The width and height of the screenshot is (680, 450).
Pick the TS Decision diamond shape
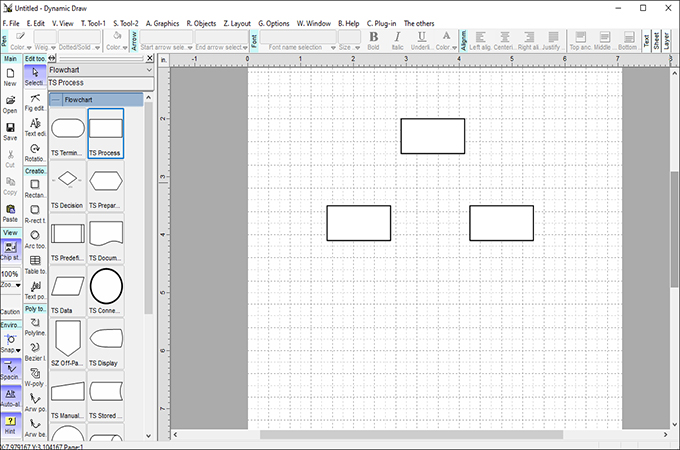(68, 186)
